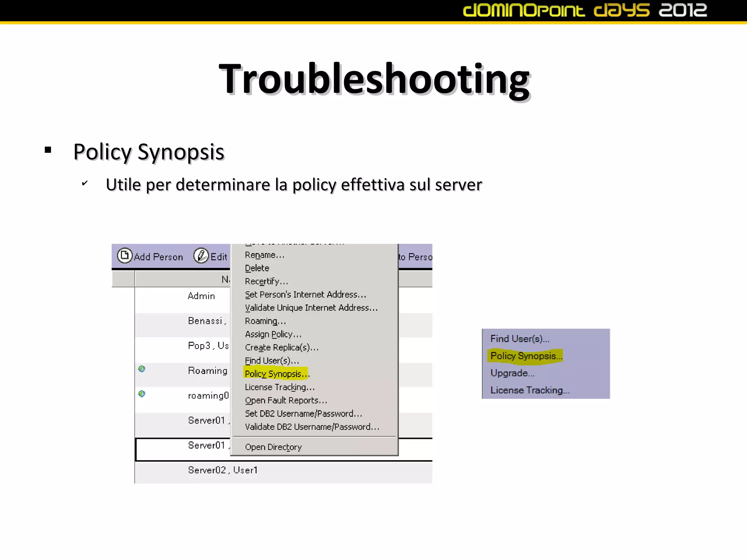Click License Tracking... in the purple panel
747x560 pixels.
click(530, 390)
